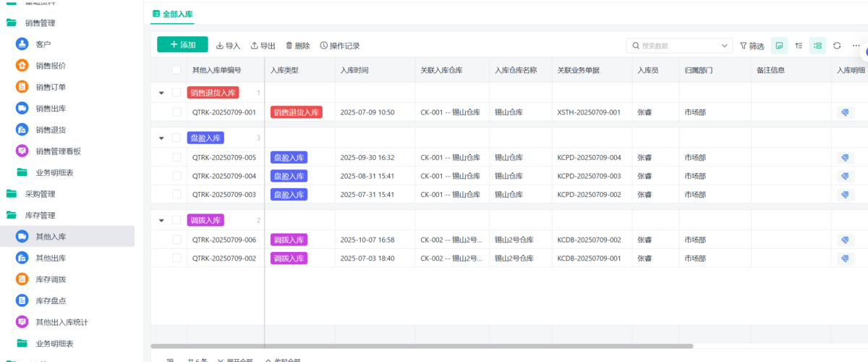
Task: Click the 客户 icon in the sidebar
Action: coord(22,44)
